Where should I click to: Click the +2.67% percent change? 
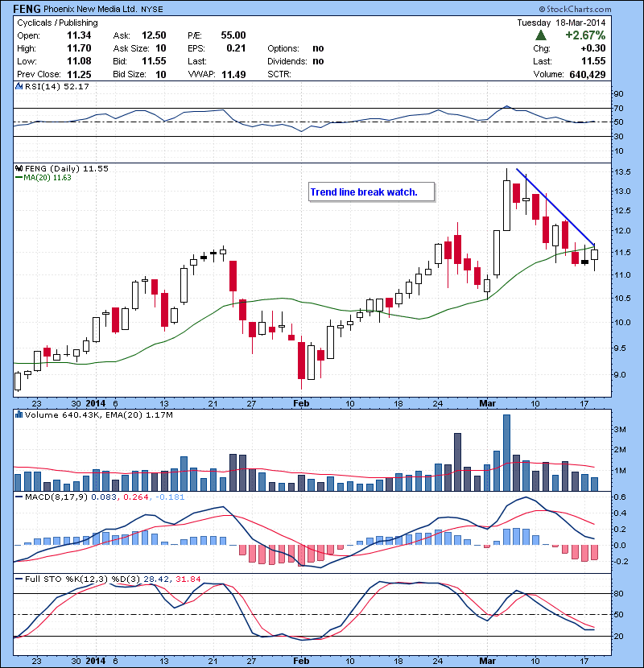[x=585, y=35]
